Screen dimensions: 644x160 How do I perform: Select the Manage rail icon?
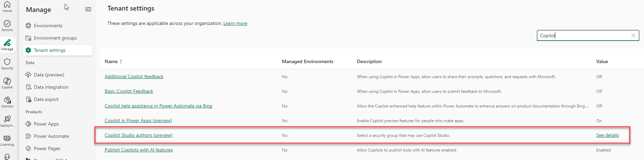click(x=7, y=45)
